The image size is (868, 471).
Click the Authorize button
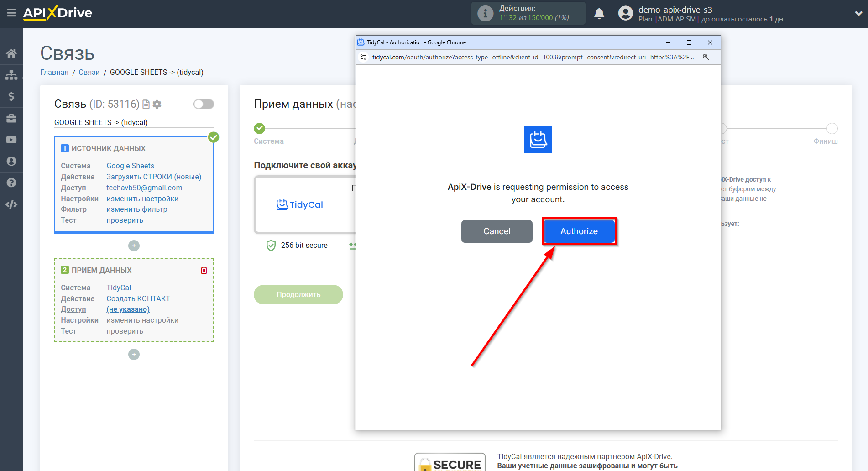[579, 231]
